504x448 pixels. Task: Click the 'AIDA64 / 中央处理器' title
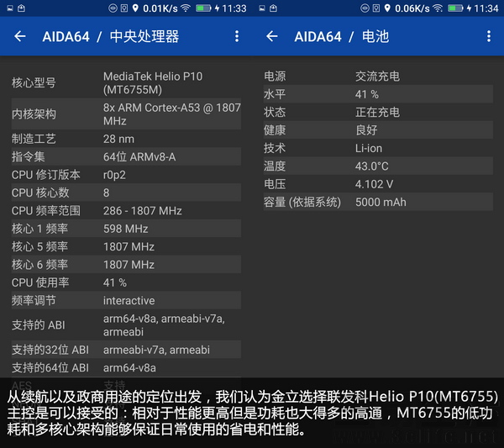point(111,36)
